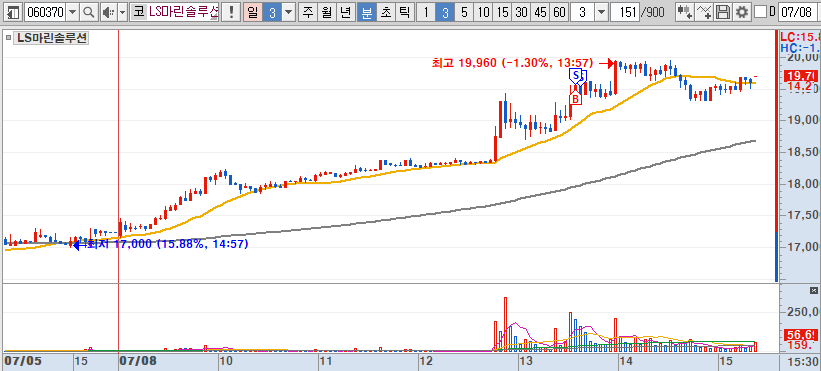821x371 pixels.
Task: Select the 45-minute interval button
Action: (x=540, y=12)
